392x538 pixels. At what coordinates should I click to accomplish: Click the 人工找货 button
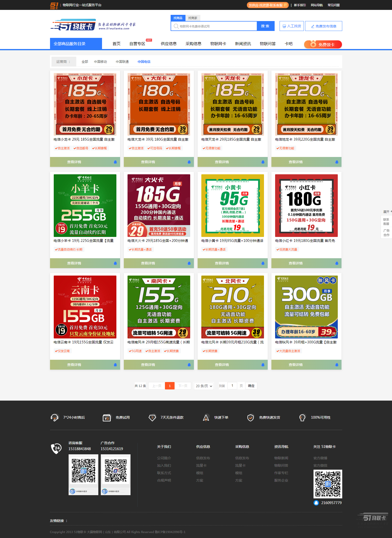point(292,26)
